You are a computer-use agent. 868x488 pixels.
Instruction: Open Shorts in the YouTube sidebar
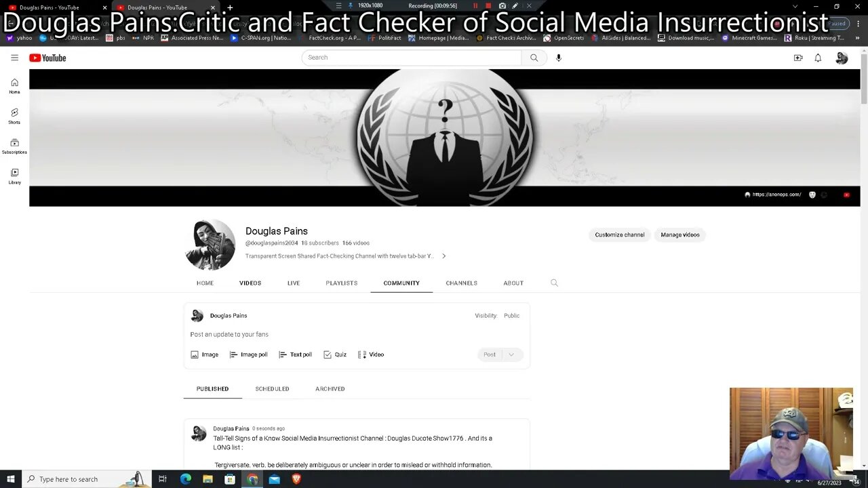[x=14, y=116]
